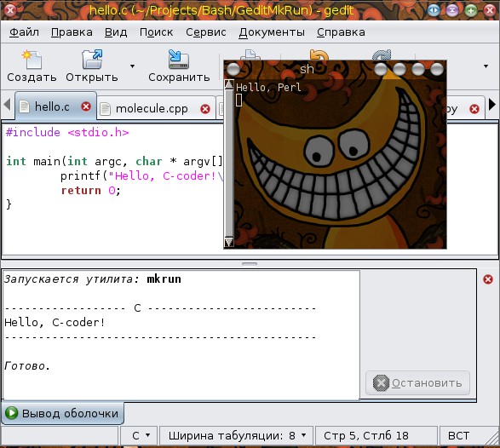Click the closing brace line in editor
This screenshot has width=500, height=448.
tap(9, 204)
